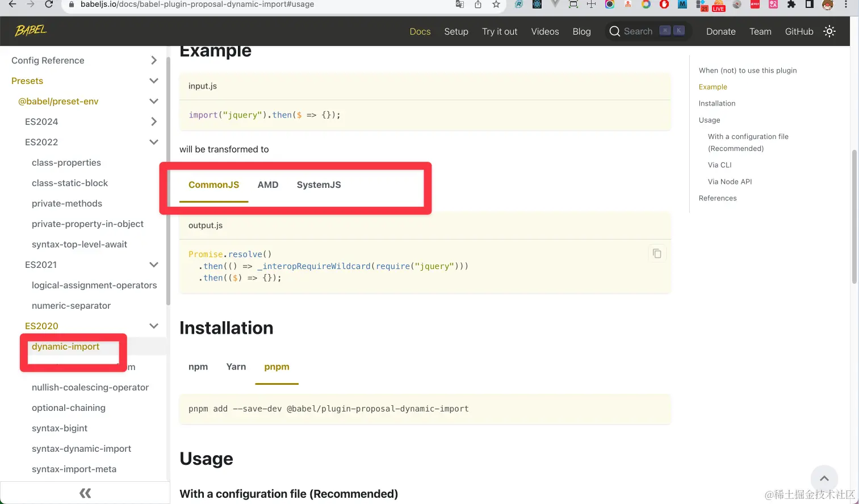The height and width of the screenshot is (504, 859).
Task: Open syntax-top-level-await sidebar item
Action: coord(79,244)
